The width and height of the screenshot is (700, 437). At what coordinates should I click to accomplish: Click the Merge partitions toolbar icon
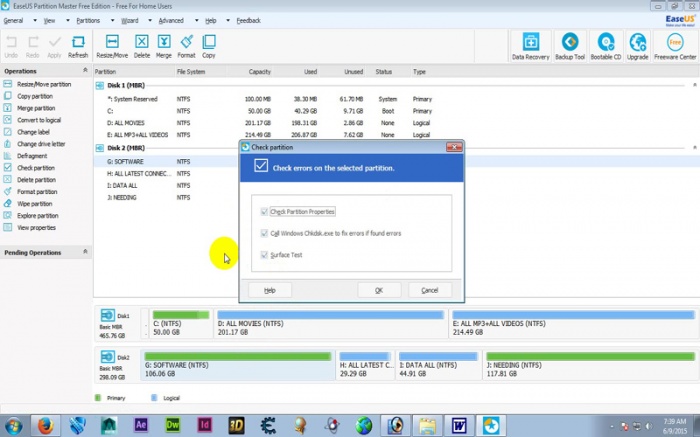point(164,45)
